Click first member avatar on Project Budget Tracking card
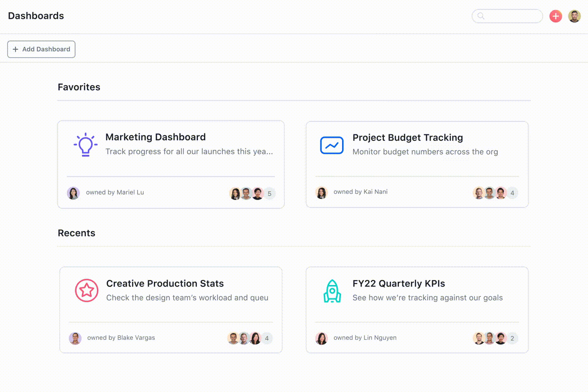Screen dimensions: 588x392 [479, 193]
